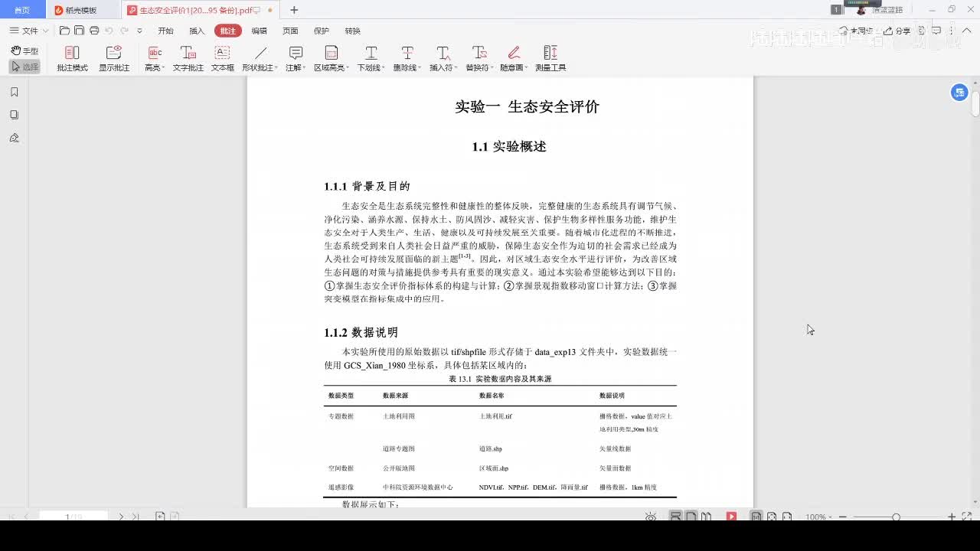Open the eraser-like sidebar icon
The image size is (980, 551).
click(x=14, y=138)
